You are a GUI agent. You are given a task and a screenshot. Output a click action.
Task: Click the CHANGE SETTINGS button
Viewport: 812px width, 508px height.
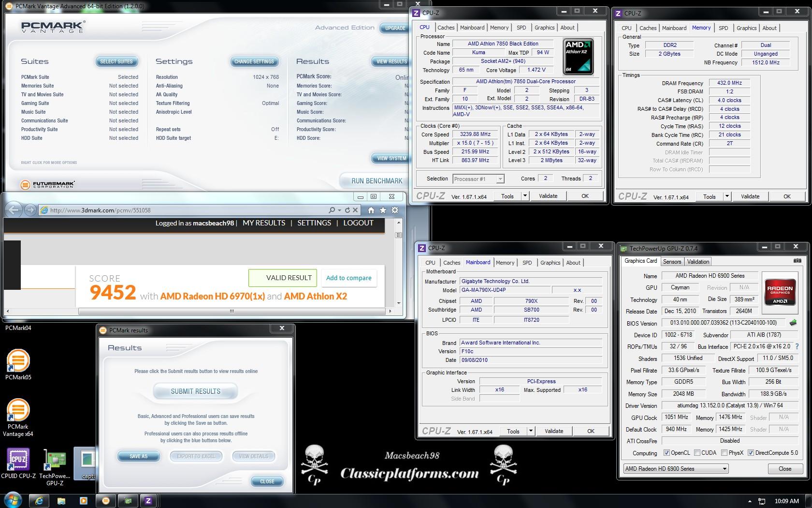[254, 61]
